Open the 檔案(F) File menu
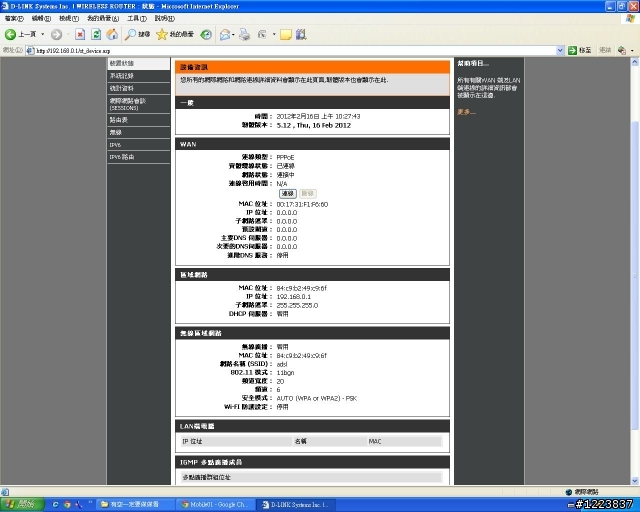This screenshot has height=512, width=640. 14,18
